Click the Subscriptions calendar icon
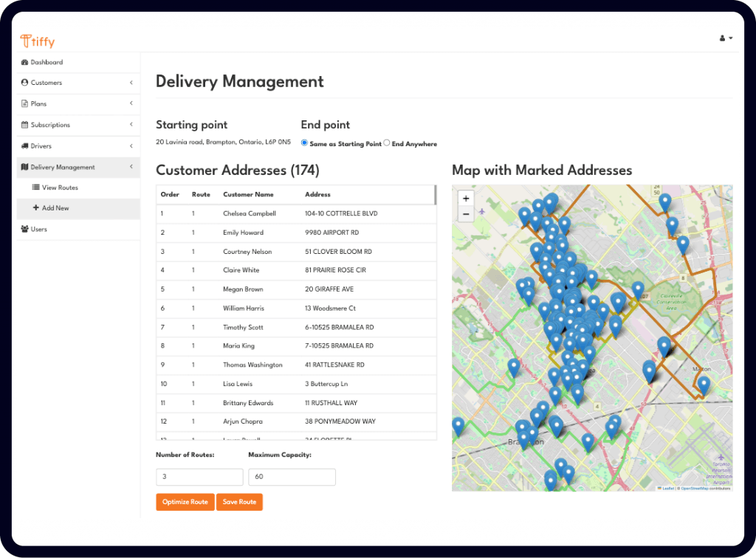 [24, 125]
